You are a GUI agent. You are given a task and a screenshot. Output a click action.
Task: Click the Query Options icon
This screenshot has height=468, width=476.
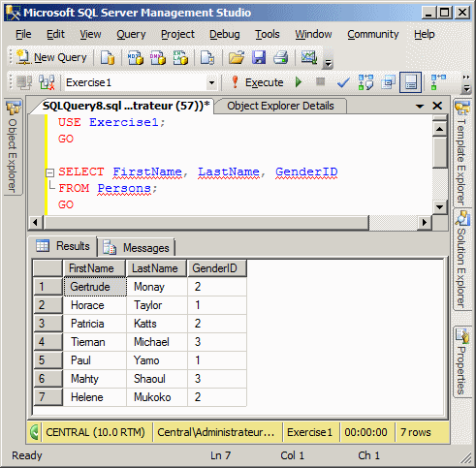point(388,82)
